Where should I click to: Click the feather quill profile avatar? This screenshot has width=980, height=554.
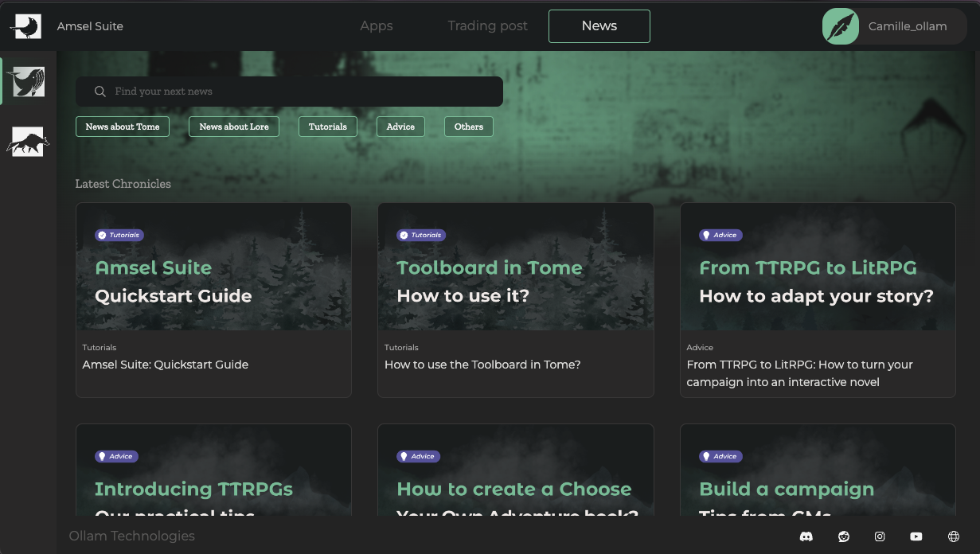840,26
